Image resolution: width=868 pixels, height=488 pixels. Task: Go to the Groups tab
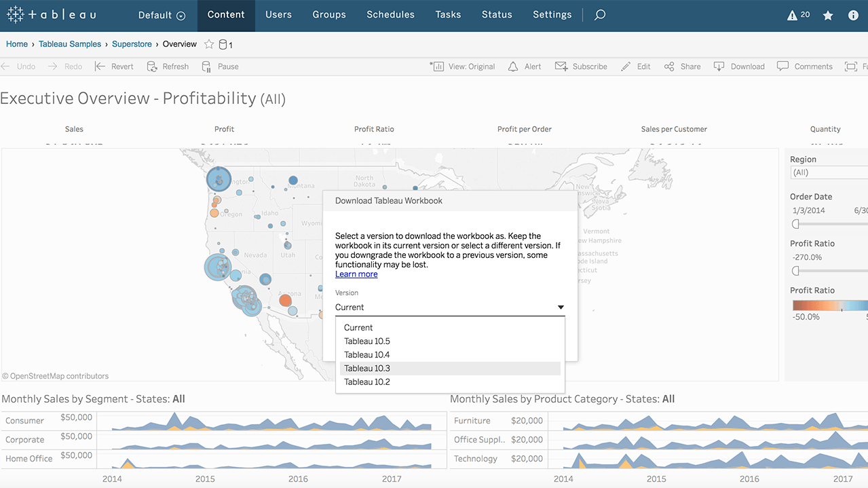pos(329,15)
